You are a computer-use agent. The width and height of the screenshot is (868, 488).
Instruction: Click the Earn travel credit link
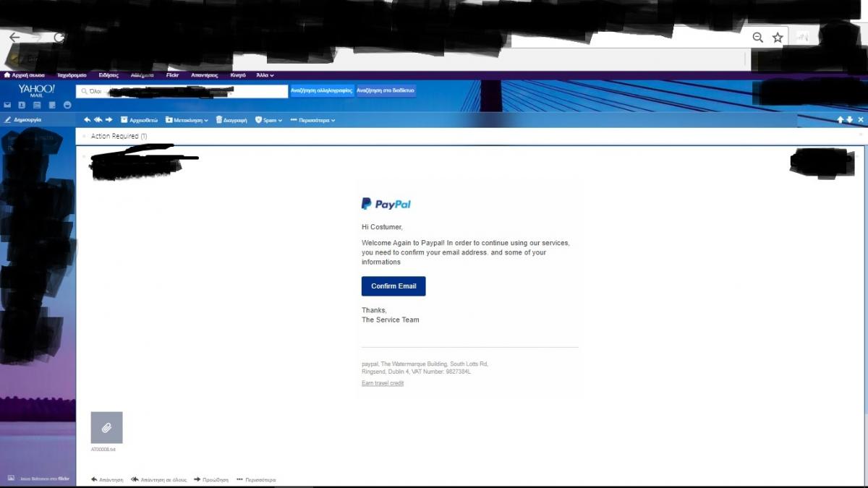(383, 383)
